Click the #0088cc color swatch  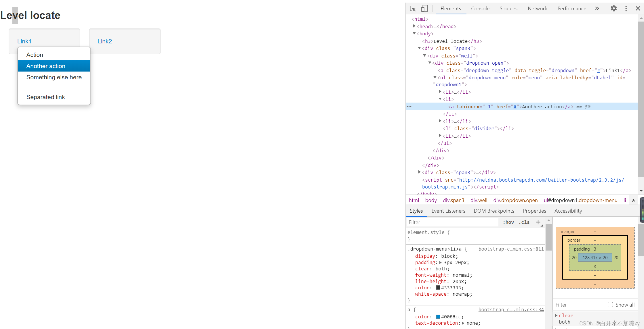(x=438, y=317)
